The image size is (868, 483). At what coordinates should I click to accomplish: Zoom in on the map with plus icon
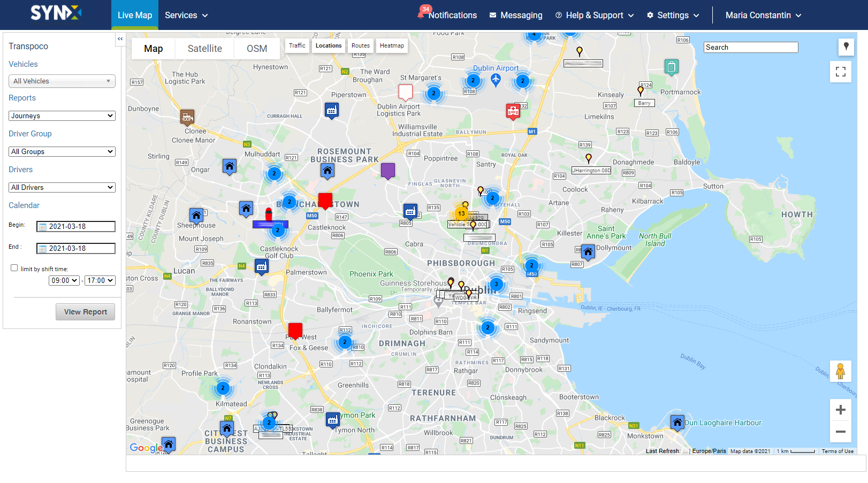(x=841, y=410)
